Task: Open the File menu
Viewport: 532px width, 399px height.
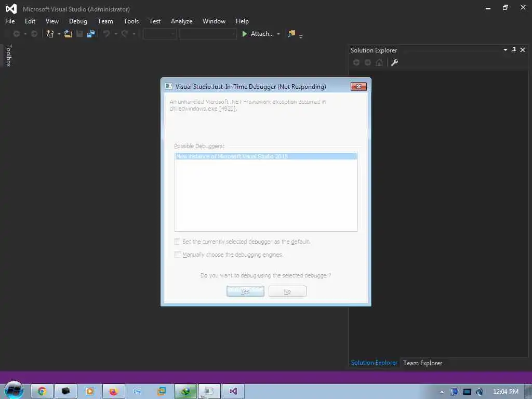Action: pyautogui.click(x=10, y=21)
